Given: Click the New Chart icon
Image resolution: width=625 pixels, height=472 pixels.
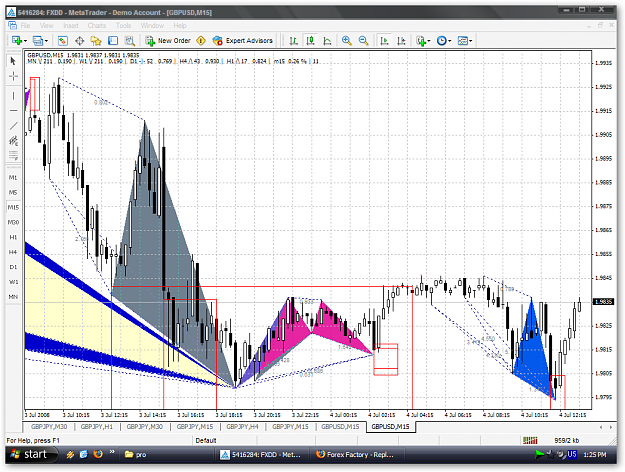Looking at the screenshot, I should [x=17, y=41].
